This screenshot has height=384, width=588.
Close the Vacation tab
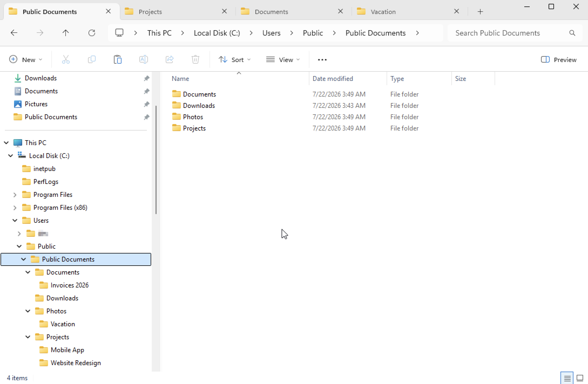pos(457,11)
